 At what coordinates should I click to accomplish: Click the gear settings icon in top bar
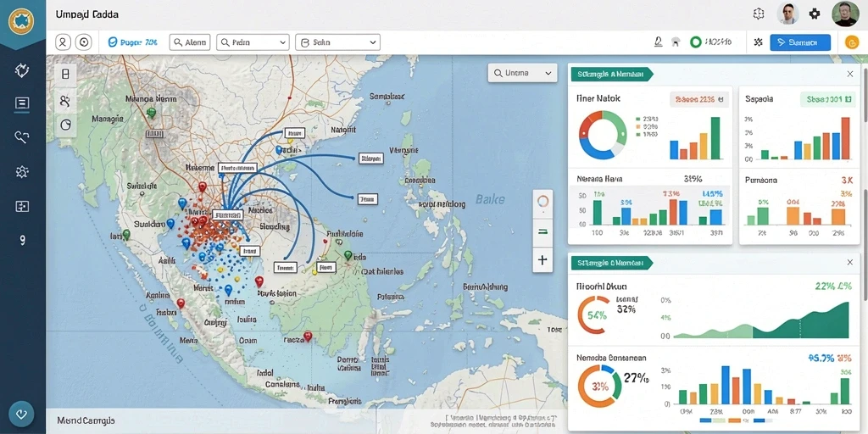(x=815, y=14)
